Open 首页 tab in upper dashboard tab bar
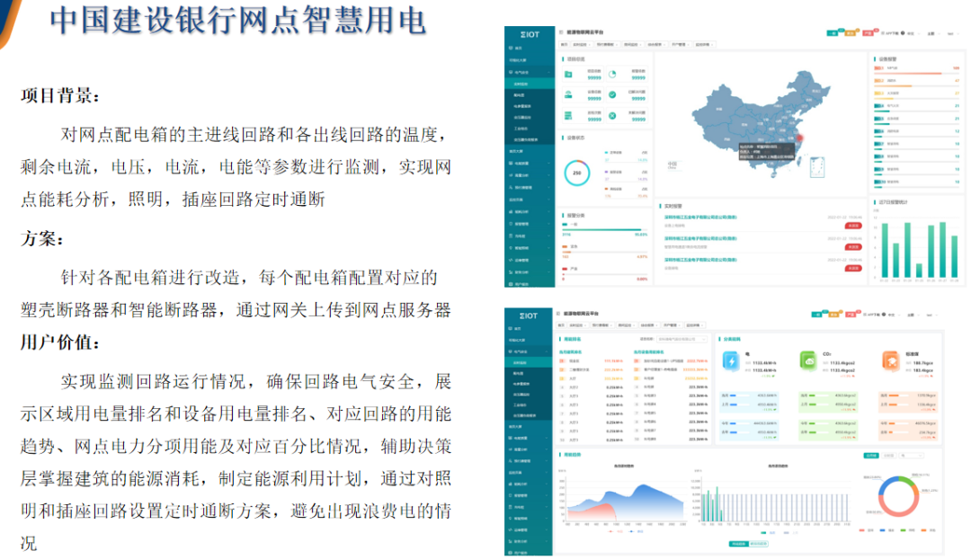The image size is (971, 560). pyautogui.click(x=564, y=45)
